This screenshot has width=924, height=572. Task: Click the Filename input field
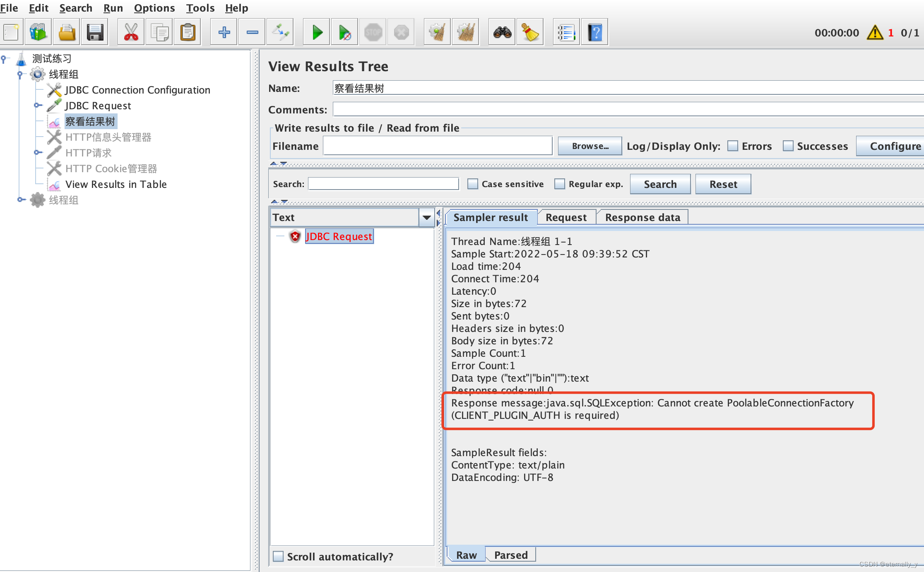[438, 146]
